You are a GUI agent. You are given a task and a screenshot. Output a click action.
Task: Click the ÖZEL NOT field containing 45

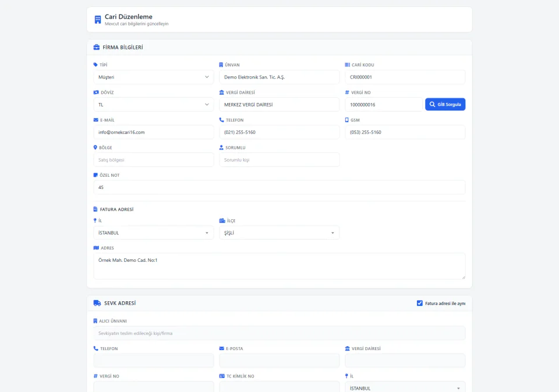279,187
